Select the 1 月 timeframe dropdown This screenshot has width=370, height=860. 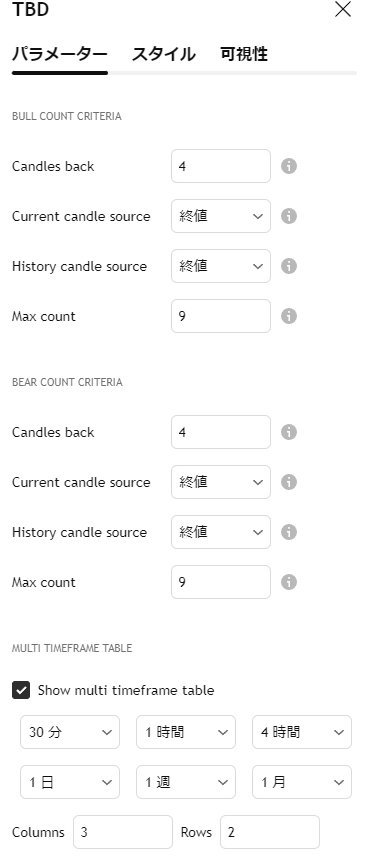coord(302,782)
